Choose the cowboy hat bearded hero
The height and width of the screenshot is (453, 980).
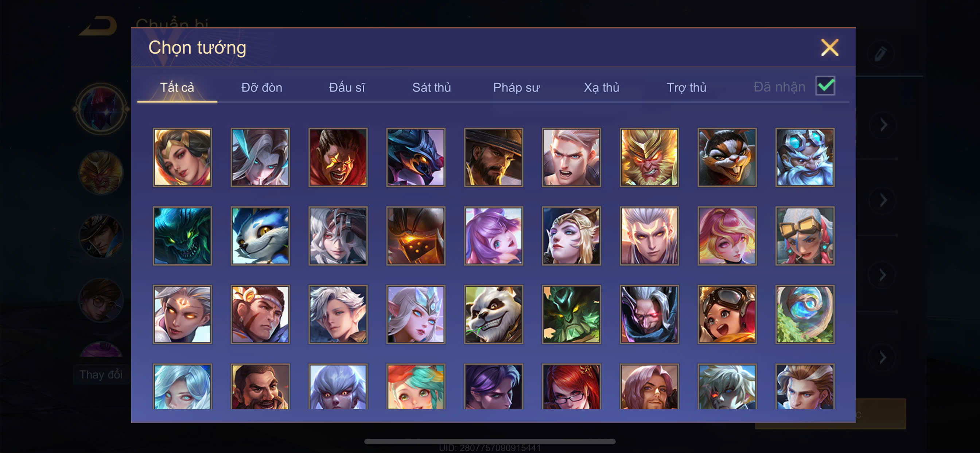click(493, 157)
